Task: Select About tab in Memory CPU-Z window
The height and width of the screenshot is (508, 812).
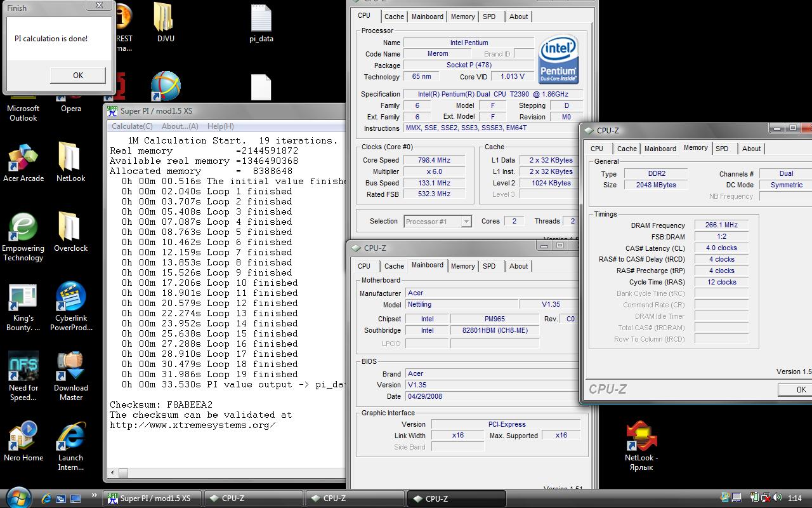Action: [751, 149]
